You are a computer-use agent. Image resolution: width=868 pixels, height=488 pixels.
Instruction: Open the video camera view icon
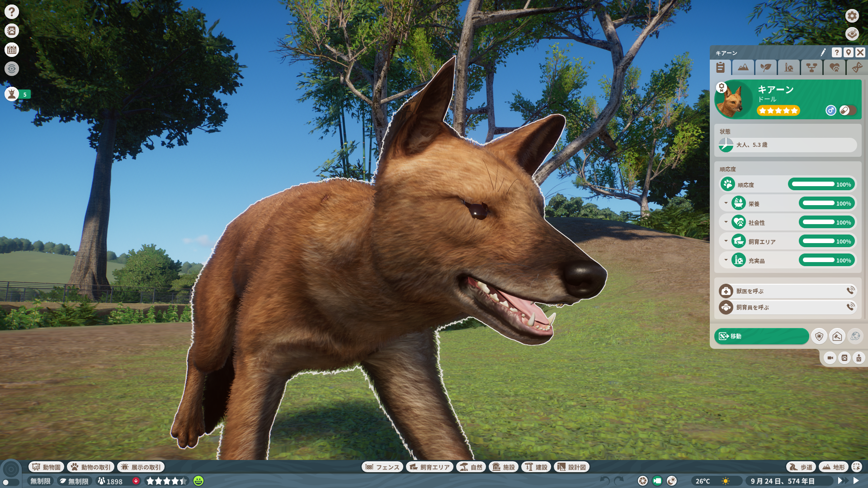(x=830, y=358)
